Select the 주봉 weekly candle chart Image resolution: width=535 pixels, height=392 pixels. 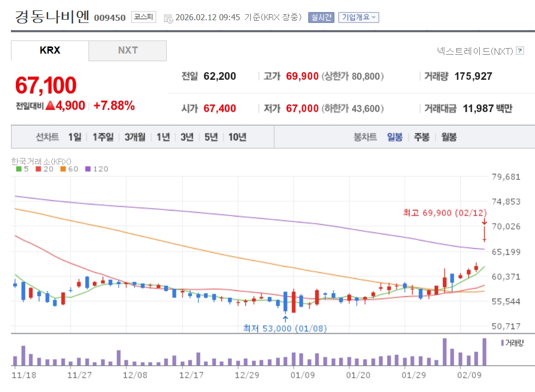point(422,137)
